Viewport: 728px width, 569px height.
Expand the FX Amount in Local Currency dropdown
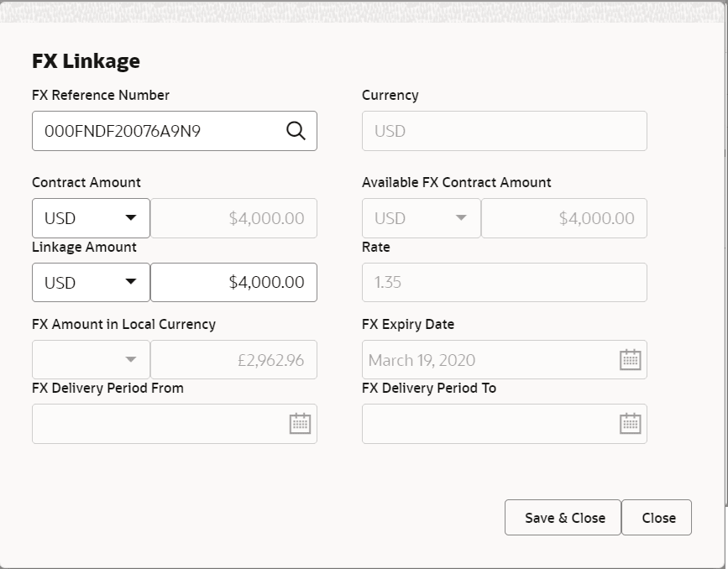pyautogui.click(x=130, y=359)
